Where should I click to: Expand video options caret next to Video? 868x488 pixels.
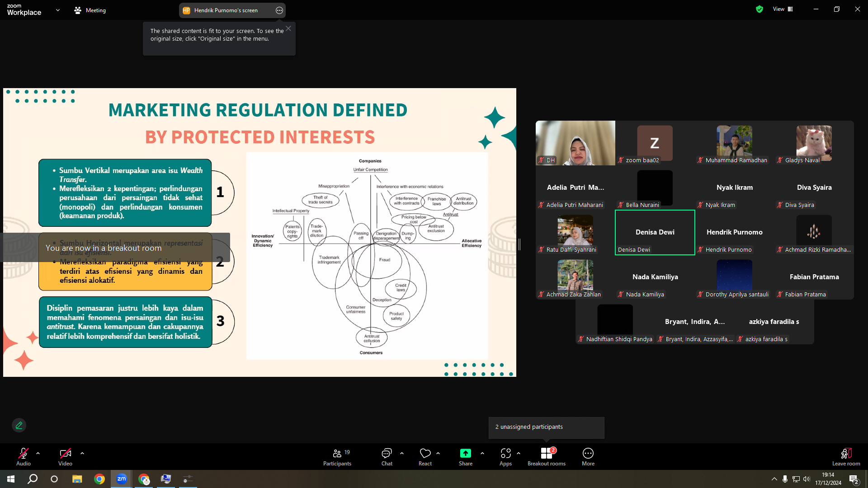tap(82, 453)
